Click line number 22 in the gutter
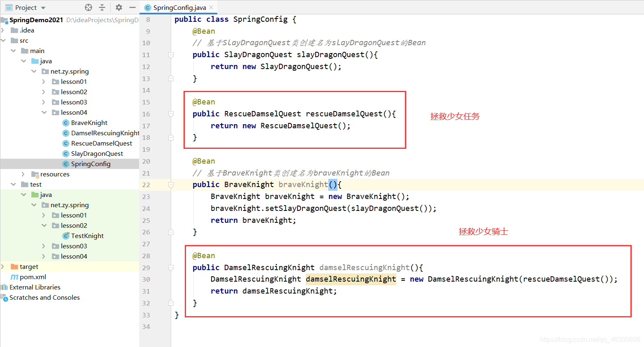 pos(146,185)
